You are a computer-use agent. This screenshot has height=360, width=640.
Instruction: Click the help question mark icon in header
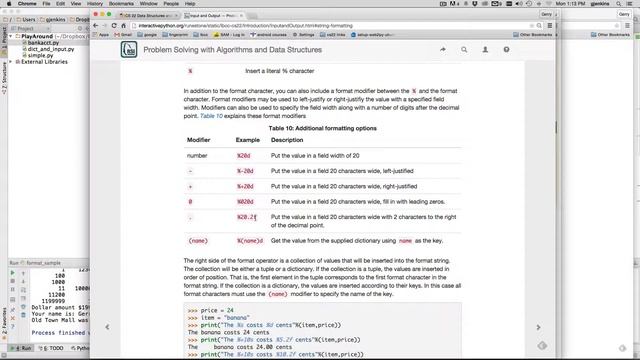coord(507,49)
